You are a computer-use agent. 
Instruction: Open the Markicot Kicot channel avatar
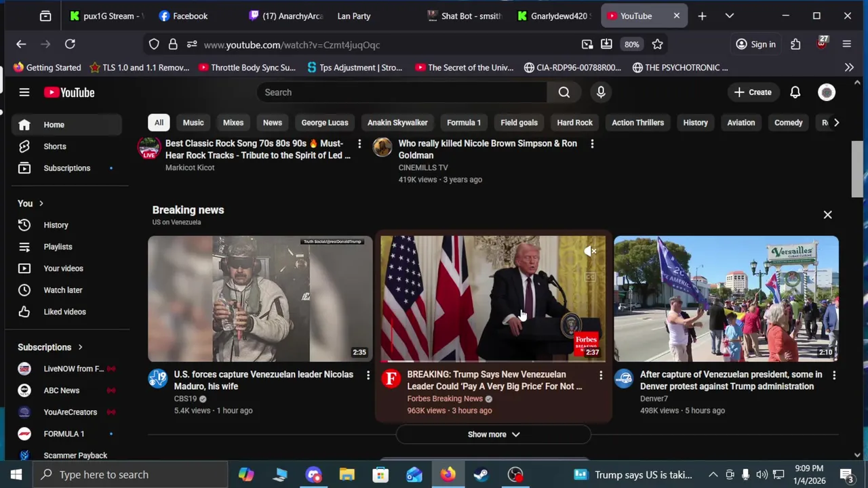(x=149, y=148)
